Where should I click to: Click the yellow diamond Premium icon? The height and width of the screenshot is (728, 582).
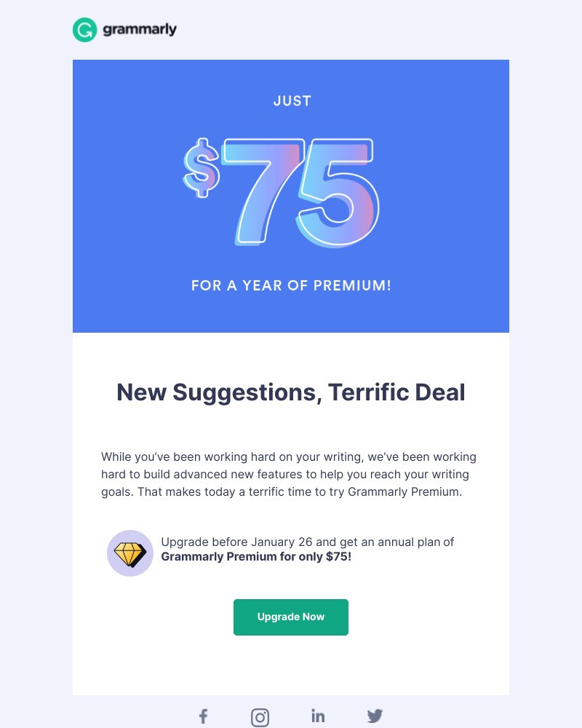coord(129,553)
